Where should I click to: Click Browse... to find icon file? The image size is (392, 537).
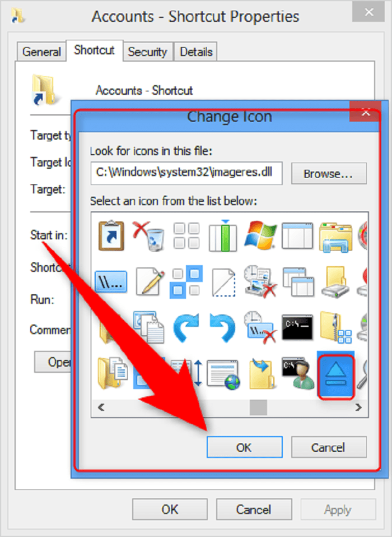click(328, 174)
